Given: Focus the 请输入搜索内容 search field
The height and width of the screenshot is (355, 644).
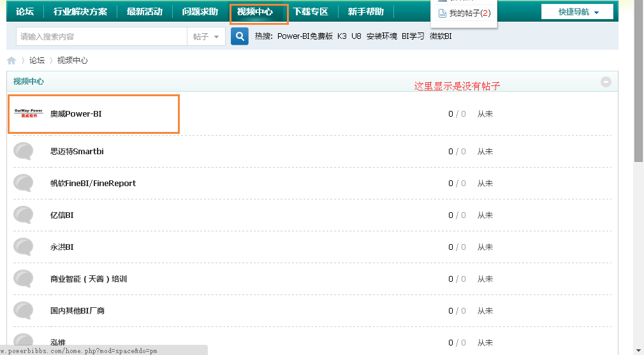Looking at the screenshot, I should 101,36.
